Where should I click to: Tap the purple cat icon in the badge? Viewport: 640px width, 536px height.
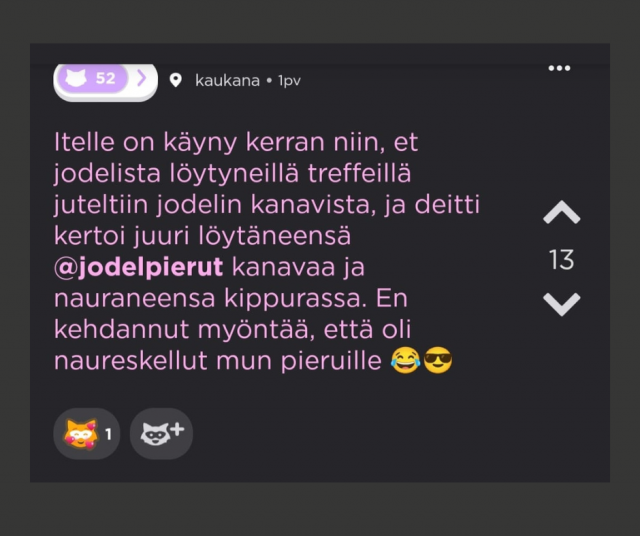point(76,78)
